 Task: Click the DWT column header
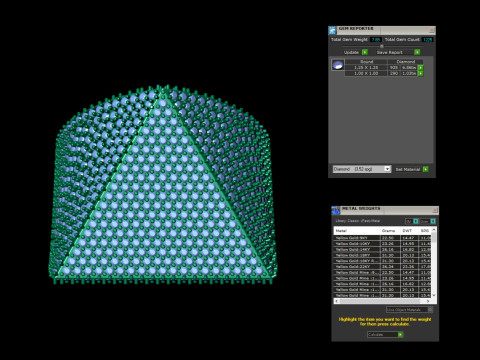409,231
